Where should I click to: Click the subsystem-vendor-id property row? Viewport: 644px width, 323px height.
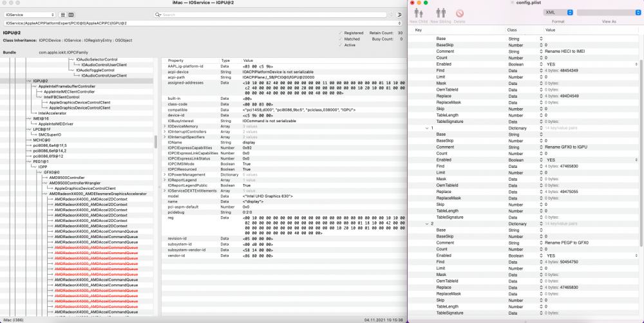(283, 250)
